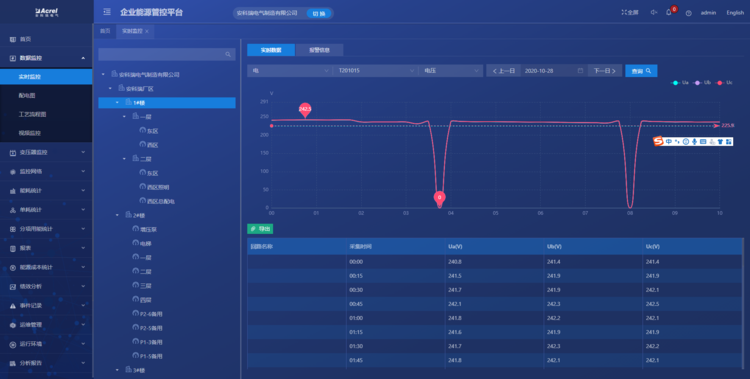This screenshot has width=750, height=379.
Task: Open the calendar icon in the date field
Action: click(x=580, y=71)
